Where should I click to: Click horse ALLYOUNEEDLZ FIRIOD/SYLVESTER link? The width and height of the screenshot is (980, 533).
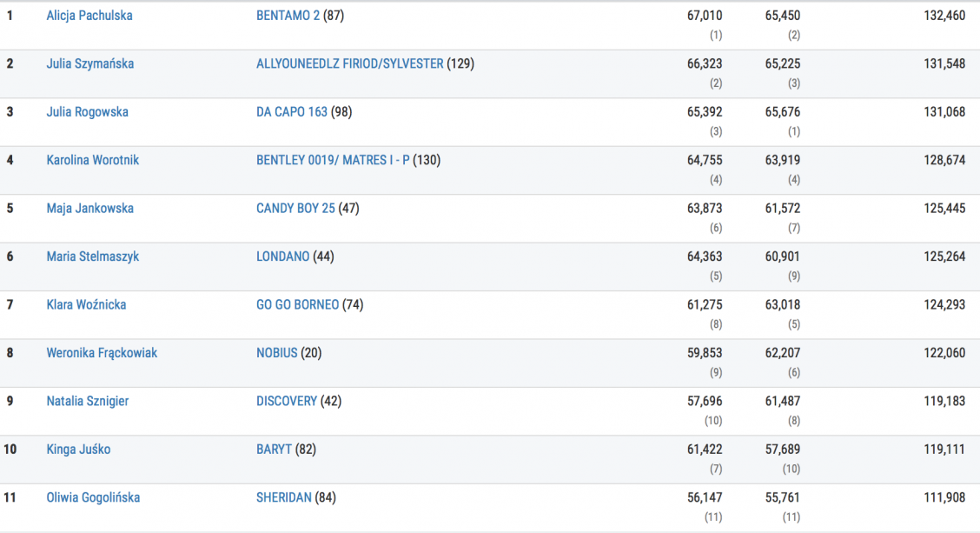(x=350, y=63)
